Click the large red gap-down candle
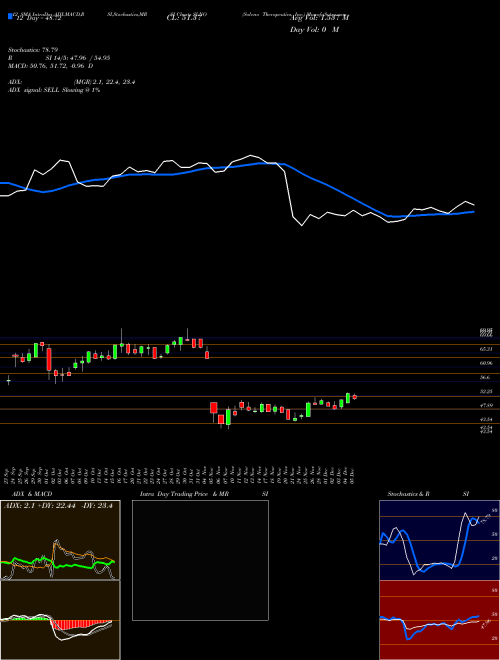This screenshot has height=660, width=500. click(214, 408)
